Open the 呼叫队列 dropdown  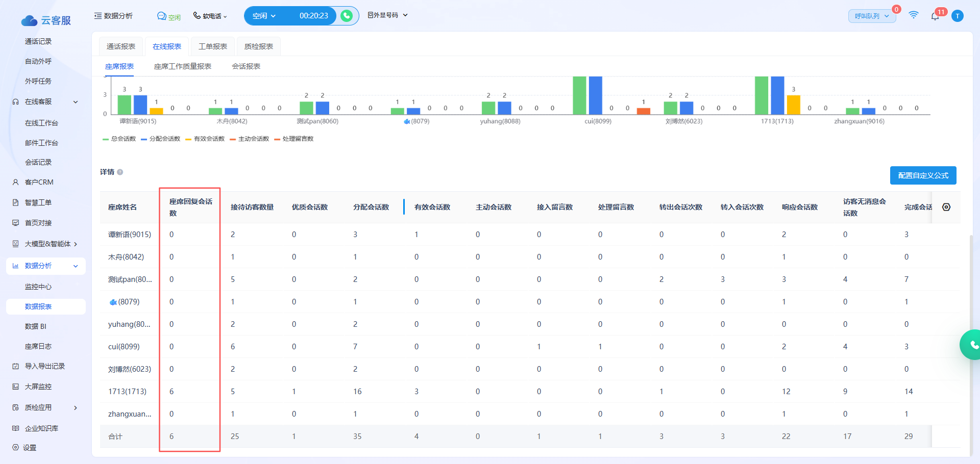coord(872,16)
